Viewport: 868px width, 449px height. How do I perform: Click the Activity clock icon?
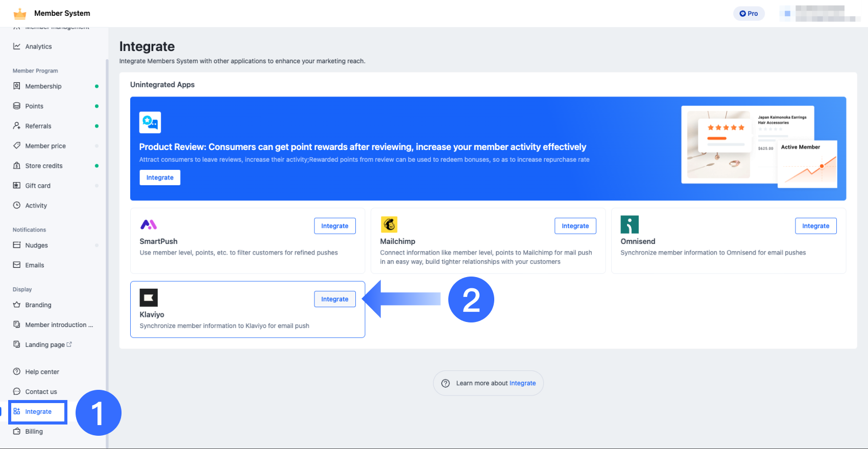click(17, 206)
